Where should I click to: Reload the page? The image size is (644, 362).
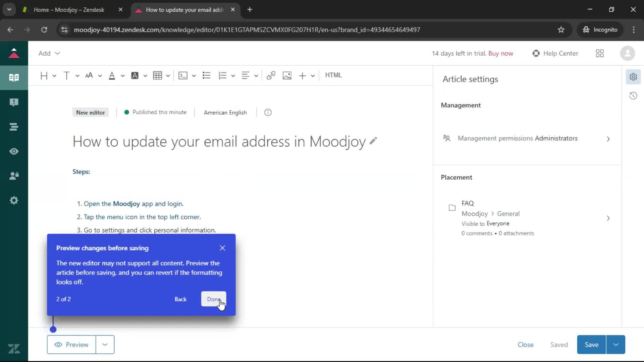[x=44, y=30]
